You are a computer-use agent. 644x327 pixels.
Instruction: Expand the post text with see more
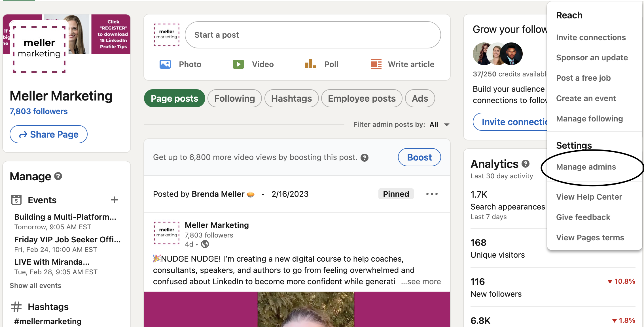tap(421, 282)
